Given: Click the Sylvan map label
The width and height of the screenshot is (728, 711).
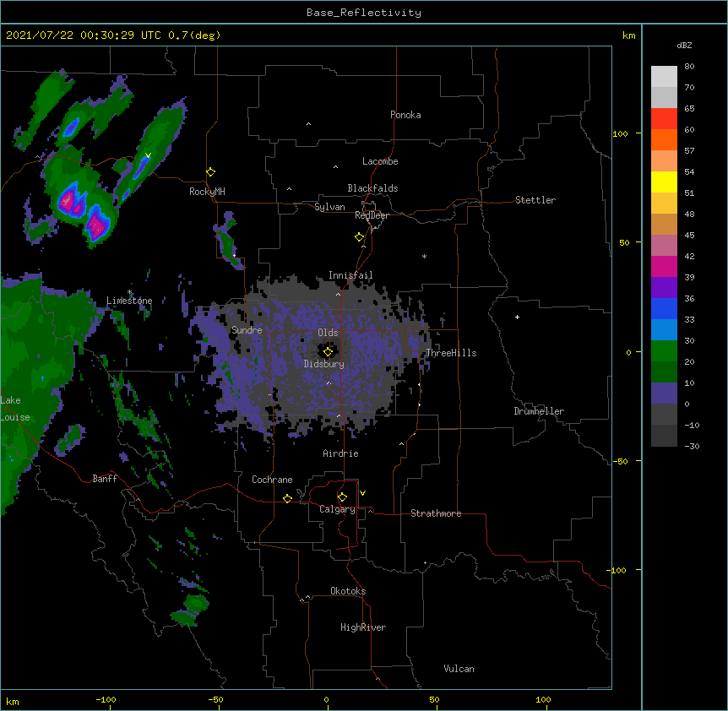Looking at the screenshot, I should [x=329, y=207].
